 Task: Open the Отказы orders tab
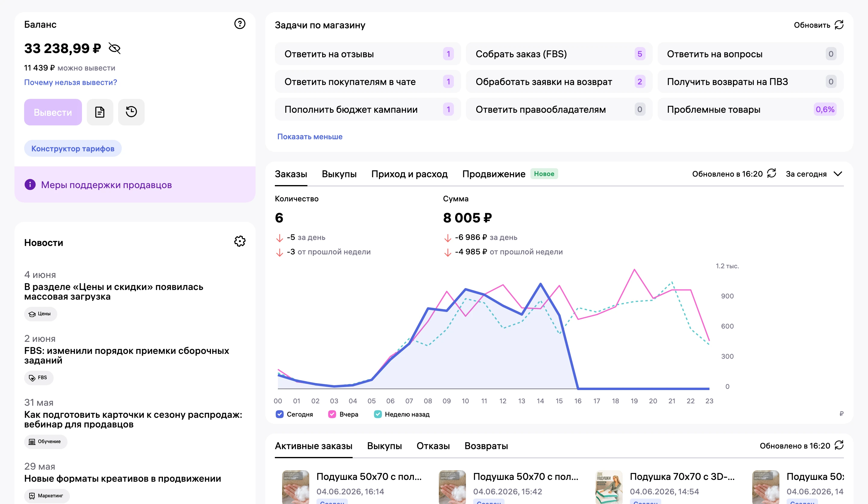(433, 446)
